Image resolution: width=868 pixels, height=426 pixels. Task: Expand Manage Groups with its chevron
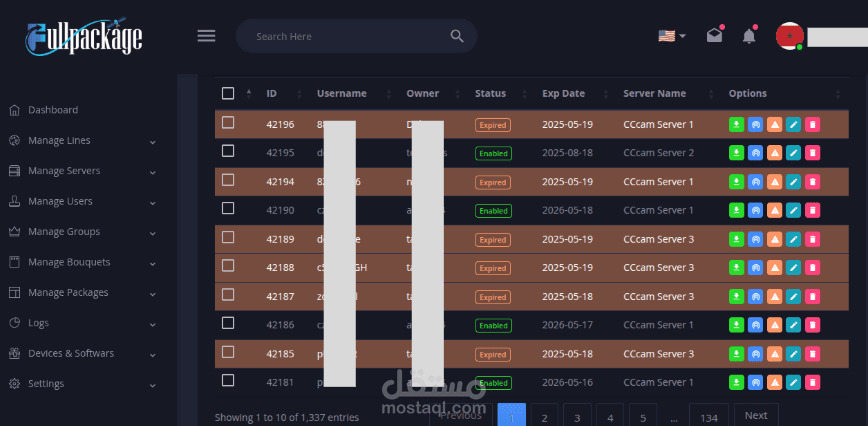[x=152, y=233]
